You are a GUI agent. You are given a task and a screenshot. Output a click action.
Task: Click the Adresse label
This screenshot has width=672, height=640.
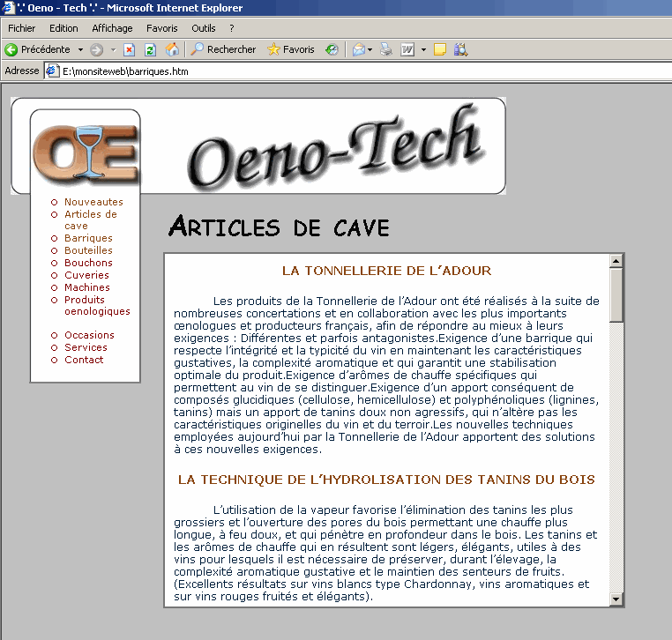tap(21, 71)
